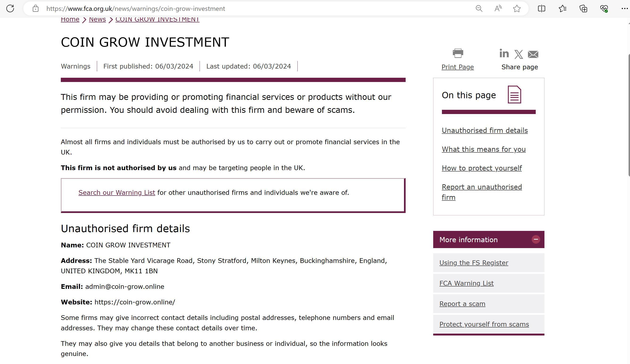Open the site information lock icon
630x364 pixels.
[x=36, y=8]
